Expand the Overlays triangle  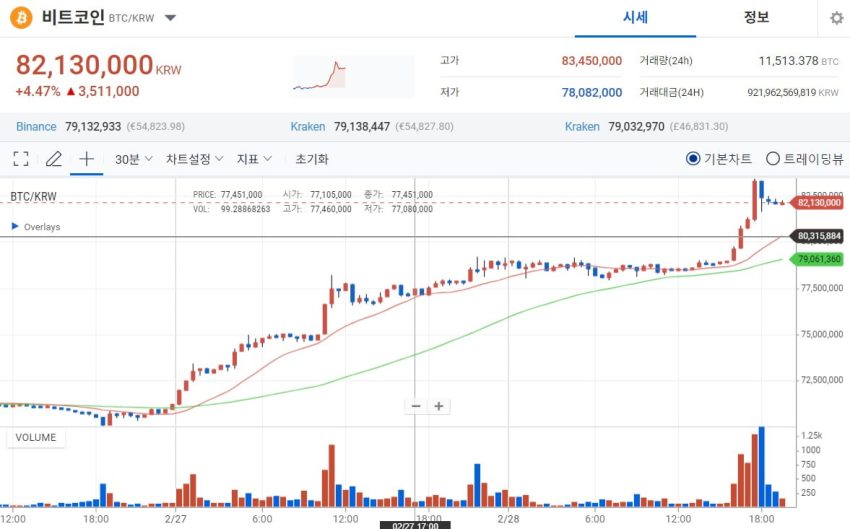(15, 226)
